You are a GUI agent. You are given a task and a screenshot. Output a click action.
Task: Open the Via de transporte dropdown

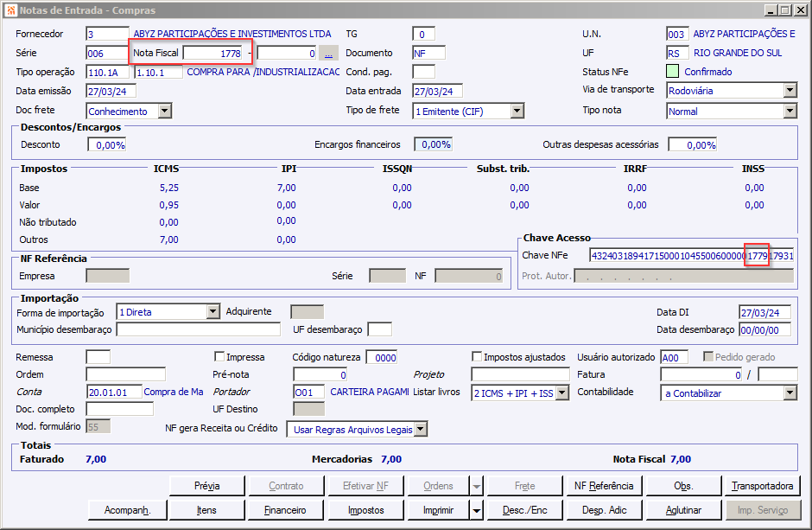click(x=790, y=90)
